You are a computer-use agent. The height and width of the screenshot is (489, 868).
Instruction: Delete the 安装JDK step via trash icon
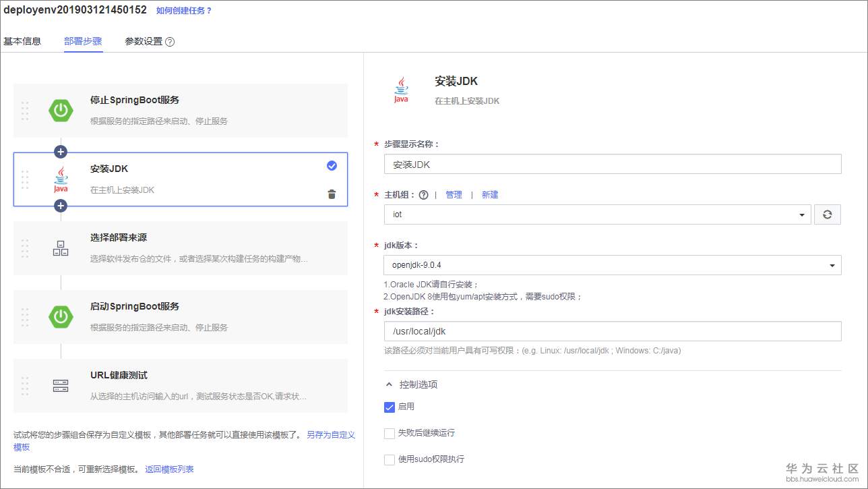coord(332,194)
